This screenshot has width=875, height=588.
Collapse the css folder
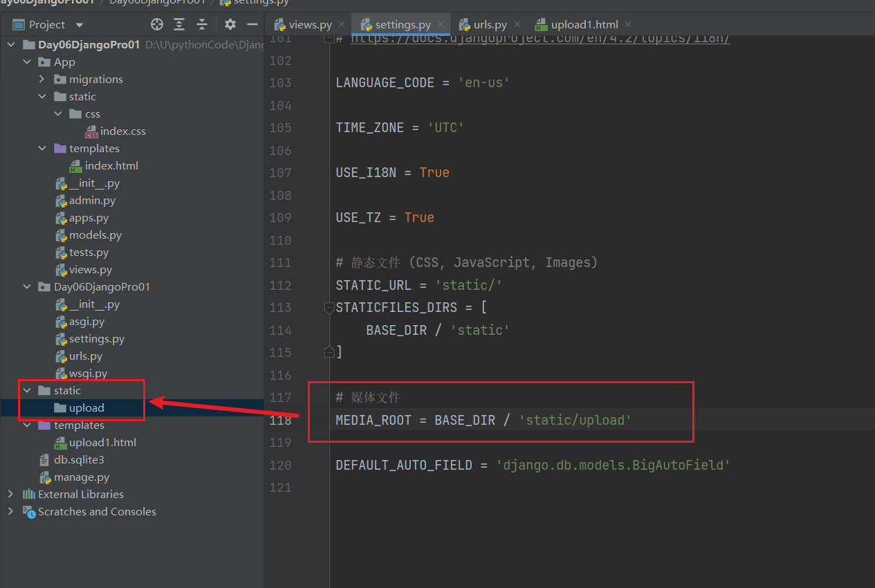58,114
